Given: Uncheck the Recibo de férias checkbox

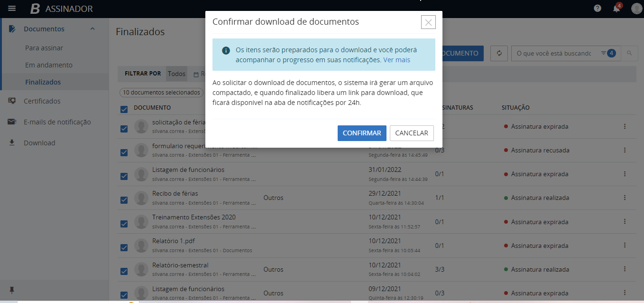Looking at the screenshot, I should 124,200.
